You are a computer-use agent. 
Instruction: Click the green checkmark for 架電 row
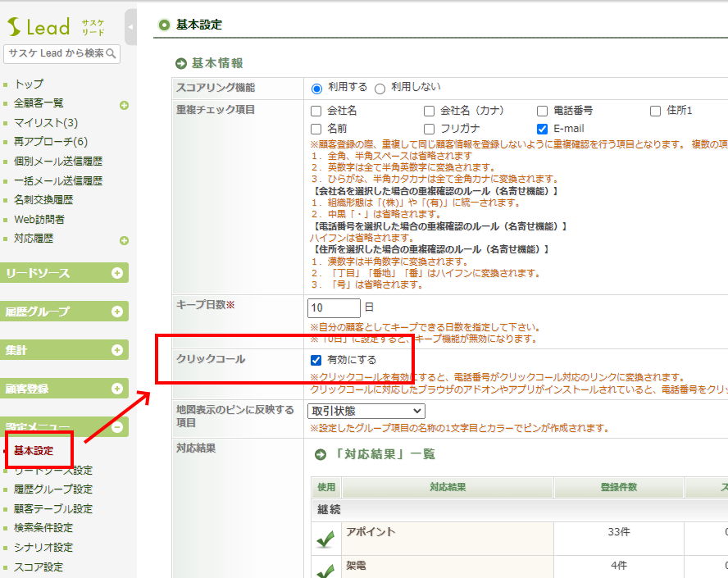326,569
